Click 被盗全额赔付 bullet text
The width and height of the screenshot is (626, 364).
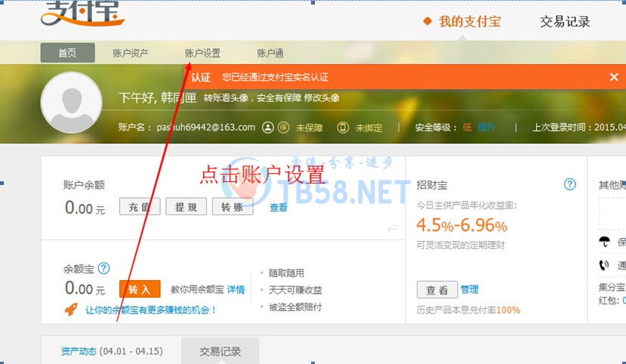tap(295, 307)
